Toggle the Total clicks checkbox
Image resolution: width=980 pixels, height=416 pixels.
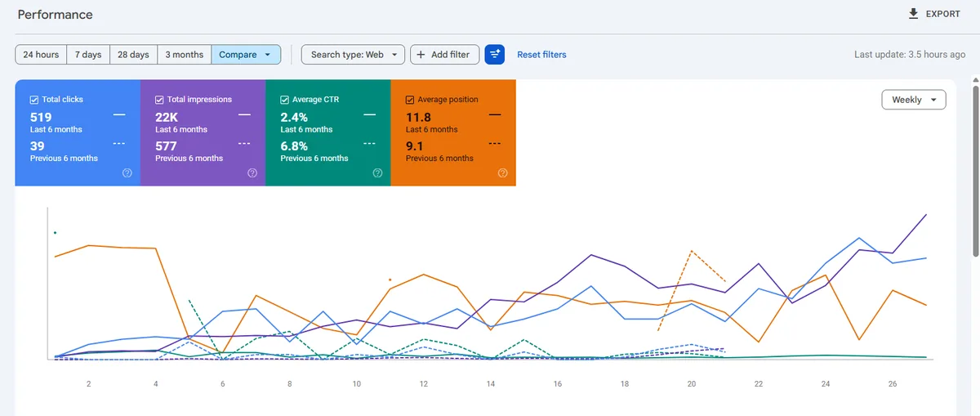(34, 100)
